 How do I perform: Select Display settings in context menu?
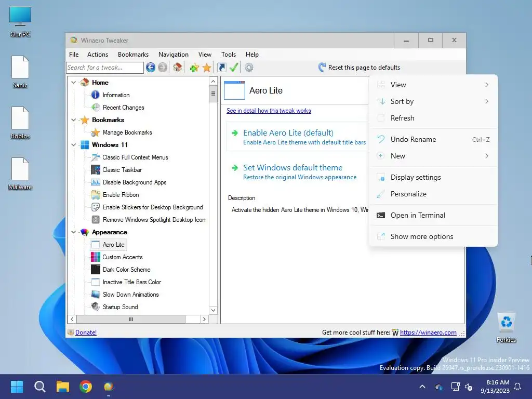click(433, 178)
